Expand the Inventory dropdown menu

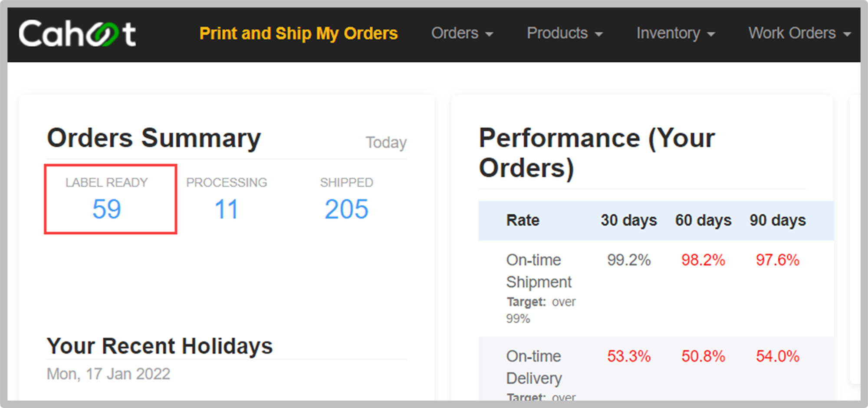[x=675, y=33]
